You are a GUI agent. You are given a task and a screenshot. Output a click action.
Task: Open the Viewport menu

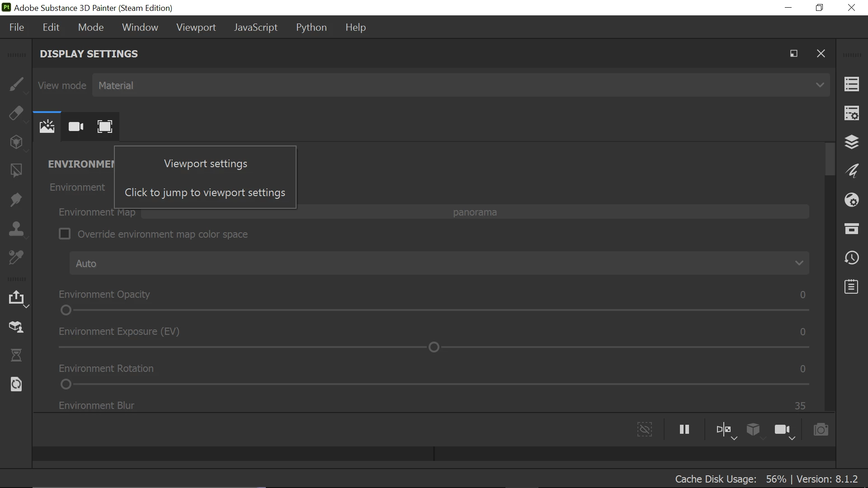pos(196,28)
